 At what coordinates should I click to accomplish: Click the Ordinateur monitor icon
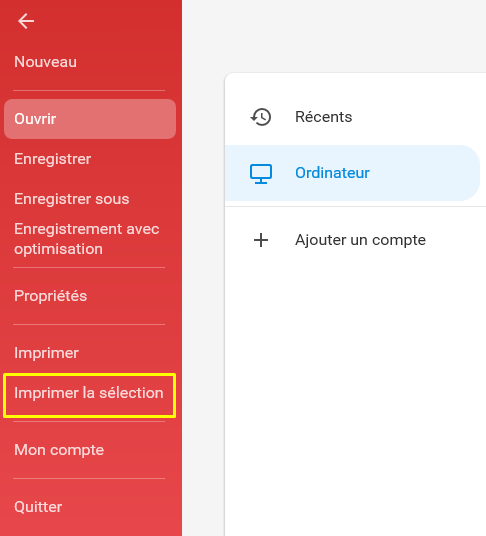coord(261,173)
